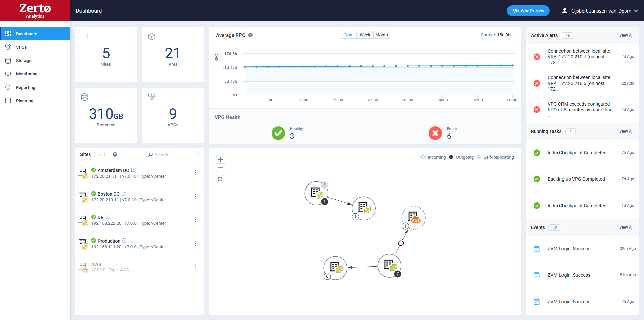Click the Sites panel help icon
Image resolution: width=644 pixels, height=320 pixels.
[x=115, y=154]
